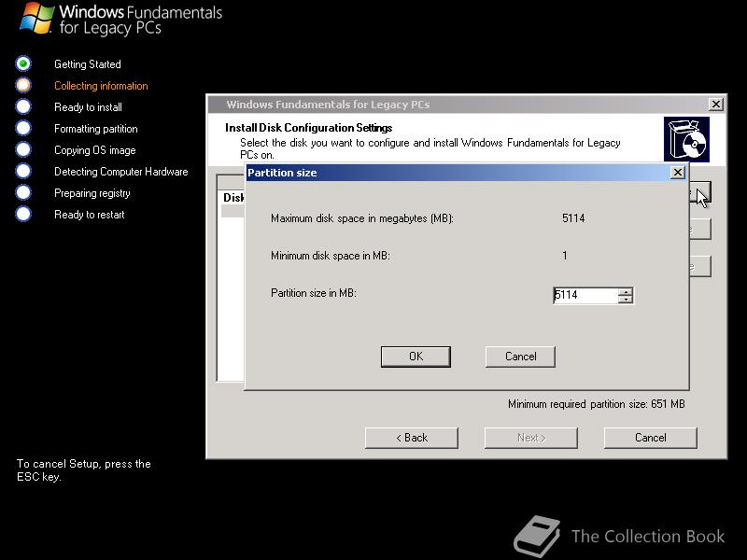747x560 pixels.
Task: Click the 'Preparing registry' step label
Action: point(92,193)
